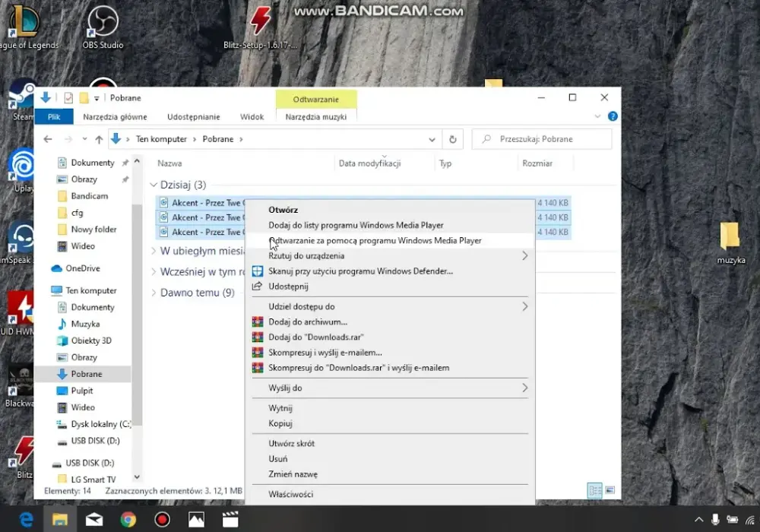The width and height of the screenshot is (760, 532).
Task: Select Dysk lokalny (C:) in navigation pane
Action: pos(101,424)
